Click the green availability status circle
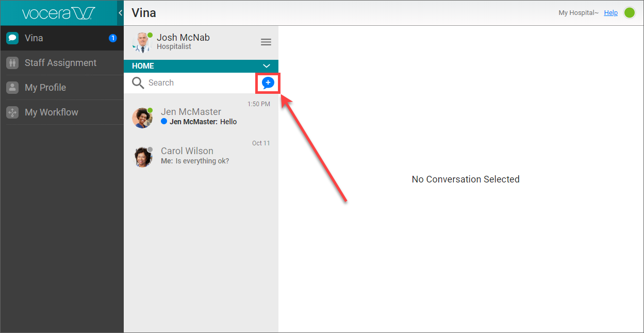The height and width of the screenshot is (333, 644). tap(630, 13)
